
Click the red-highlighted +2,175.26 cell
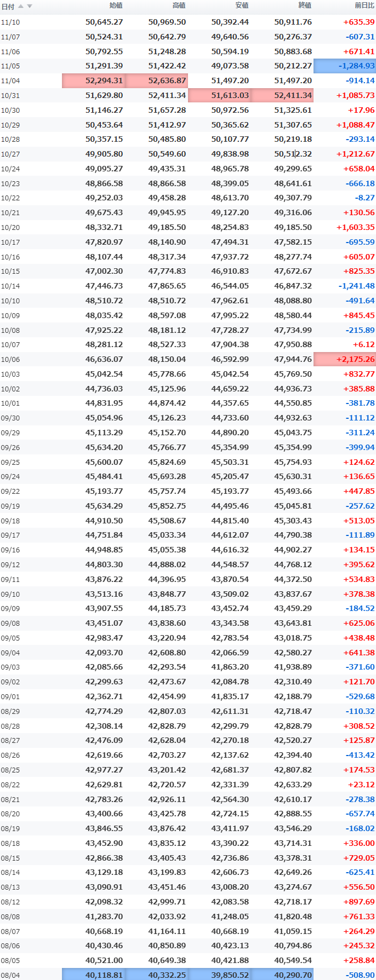[x=345, y=360]
